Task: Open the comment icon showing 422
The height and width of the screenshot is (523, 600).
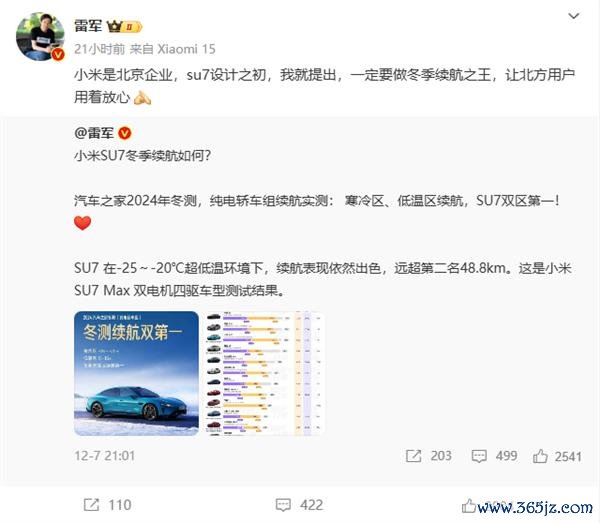Action: click(x=283, y=505)
